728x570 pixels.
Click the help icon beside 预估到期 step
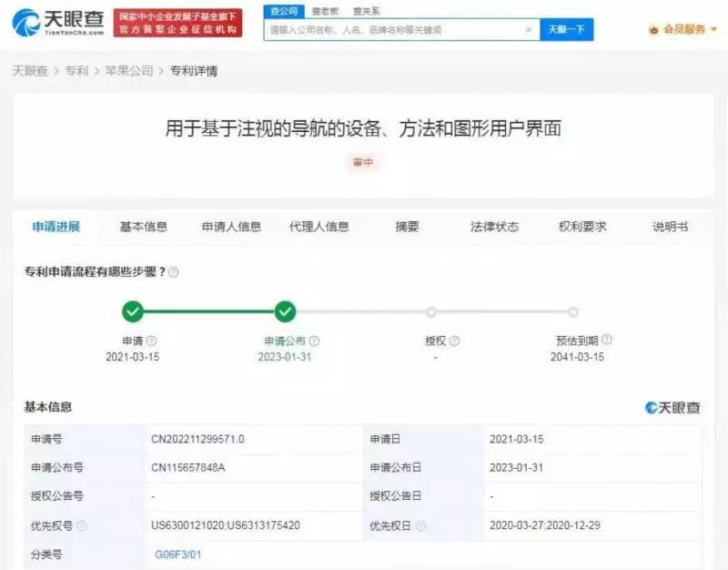click(607, 340)
